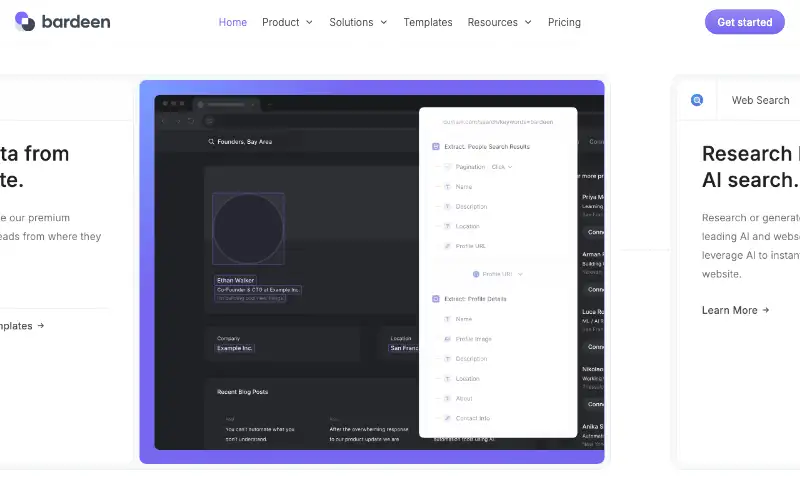
Task: Click the Recent Blog Posts heading
Action: coord(242,392)
